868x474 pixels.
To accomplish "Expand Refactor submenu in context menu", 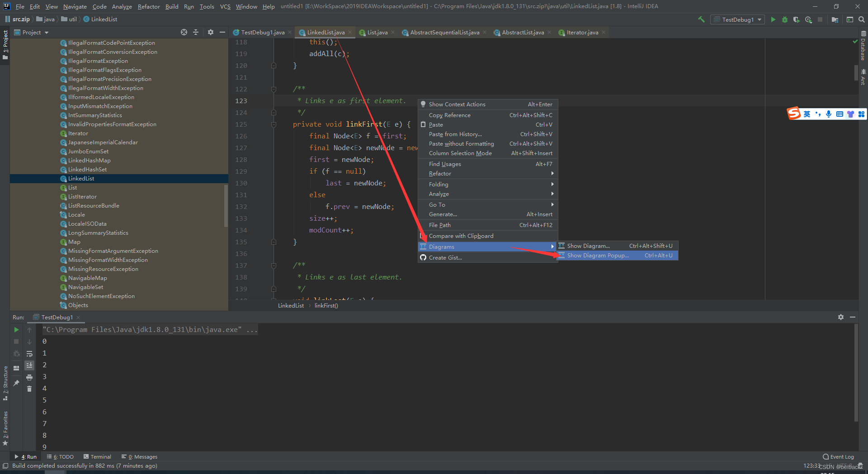I will coord(488,174).
